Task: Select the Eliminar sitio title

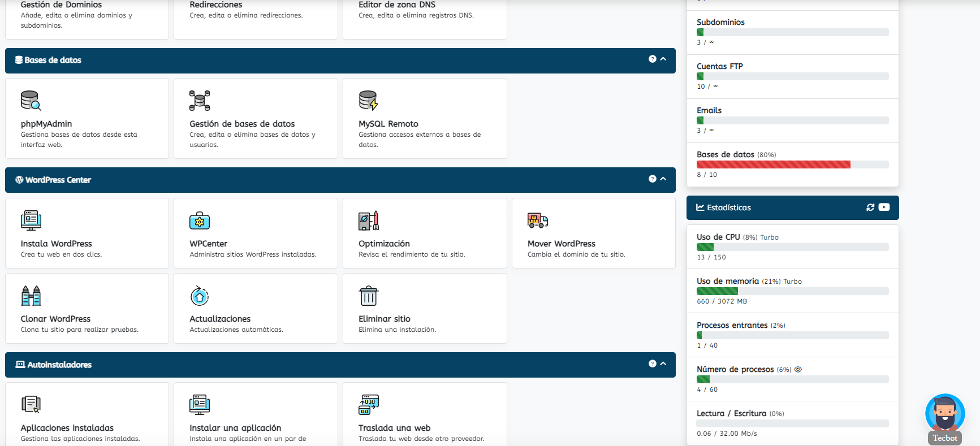Action: [x=385, y=319]
